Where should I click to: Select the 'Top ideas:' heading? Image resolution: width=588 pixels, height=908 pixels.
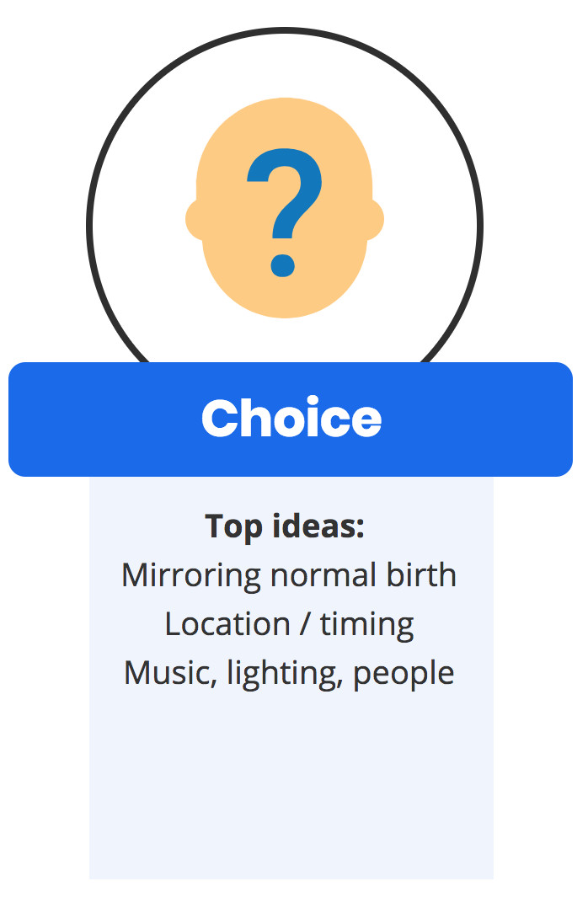pos(285,526)
